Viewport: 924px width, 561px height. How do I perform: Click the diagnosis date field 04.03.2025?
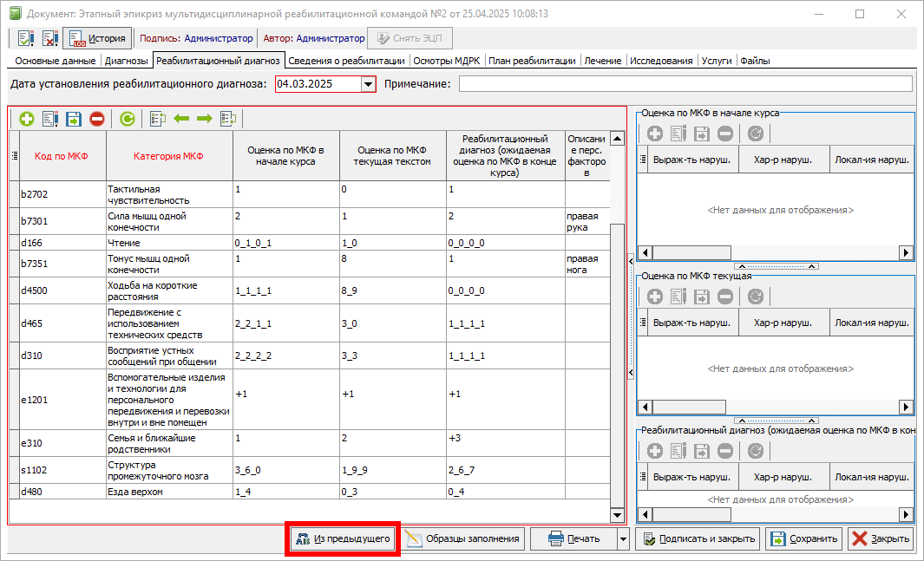click(318, 84)
